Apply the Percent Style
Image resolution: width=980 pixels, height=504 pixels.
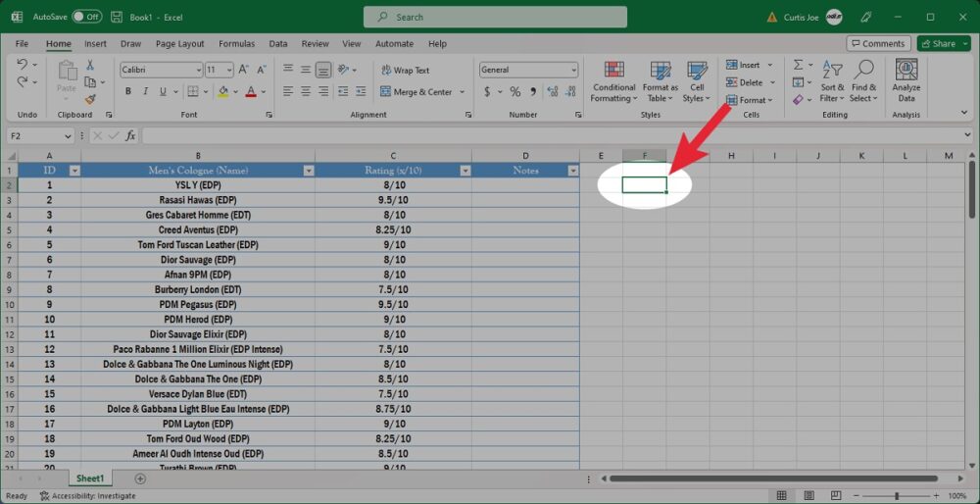tap(515, 92)
